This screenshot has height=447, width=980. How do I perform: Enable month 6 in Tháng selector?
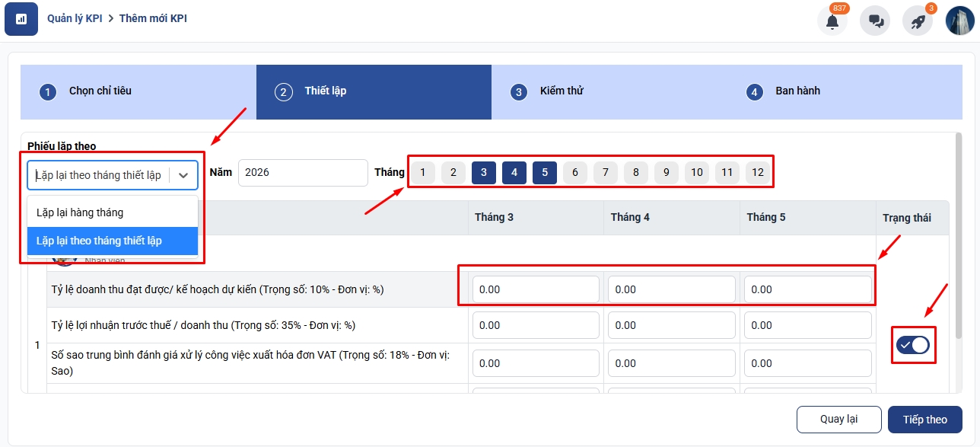575,172
